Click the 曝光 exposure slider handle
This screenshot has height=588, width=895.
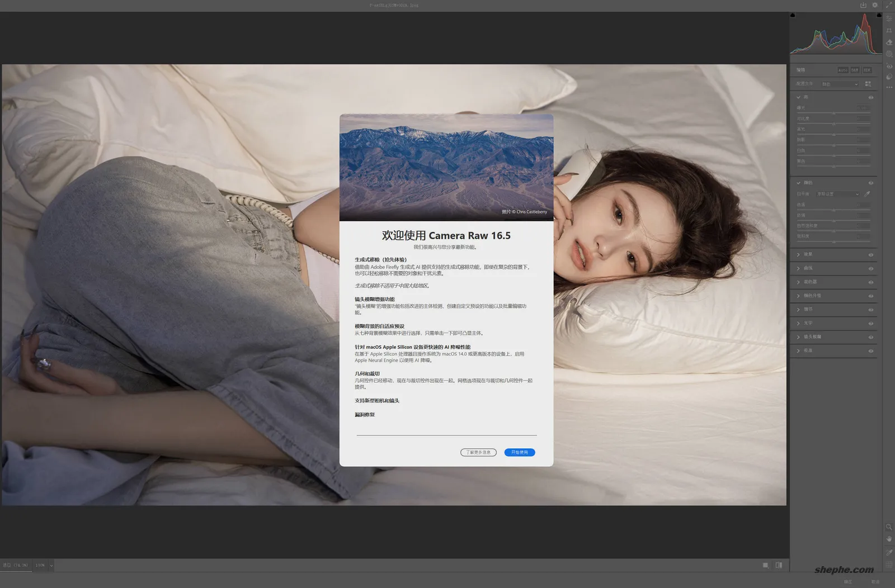click(x=833, y=113)
